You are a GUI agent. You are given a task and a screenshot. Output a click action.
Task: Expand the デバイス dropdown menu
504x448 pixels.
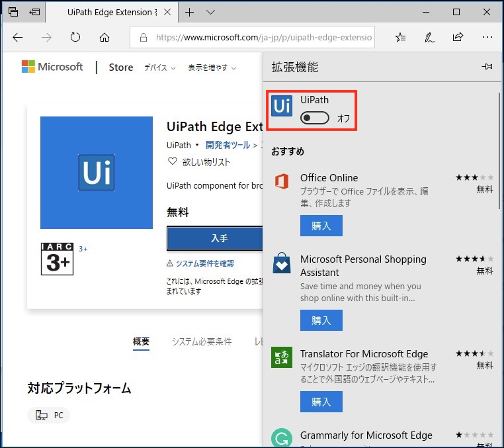point(160,67)
